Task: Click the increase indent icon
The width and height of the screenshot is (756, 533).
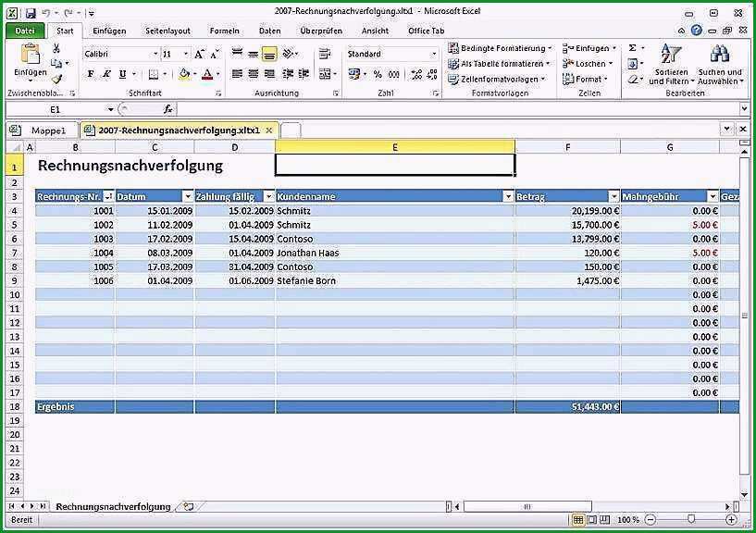Action: 304,74
